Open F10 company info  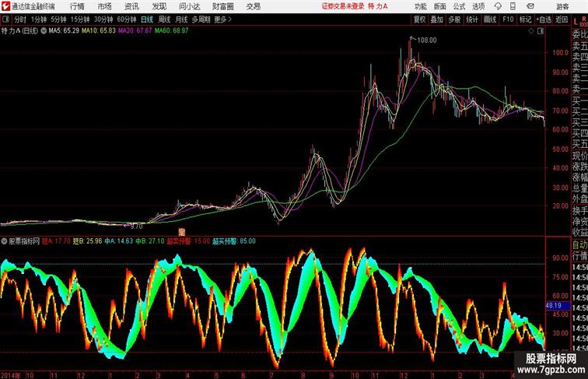point(508,19)
